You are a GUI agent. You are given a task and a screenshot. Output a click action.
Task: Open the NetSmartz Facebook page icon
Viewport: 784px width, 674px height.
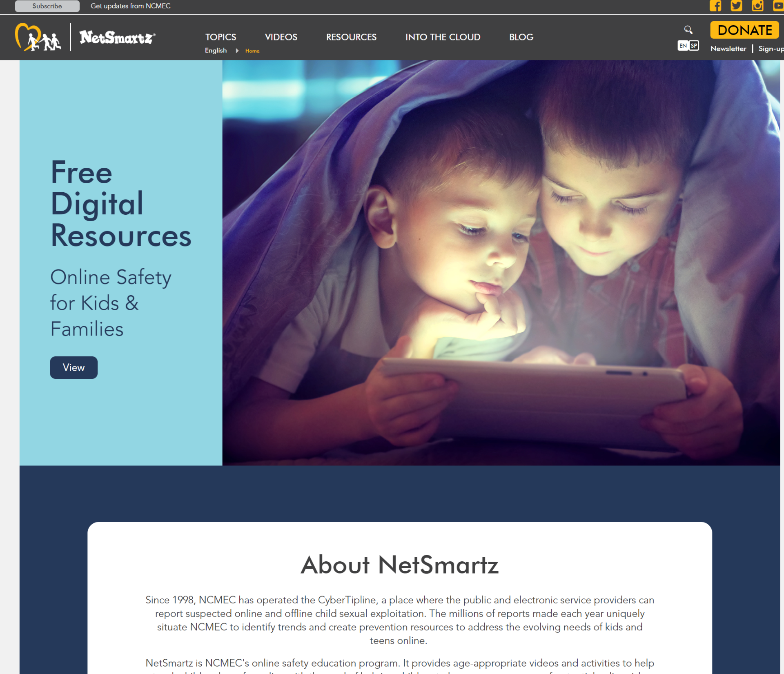715,6
